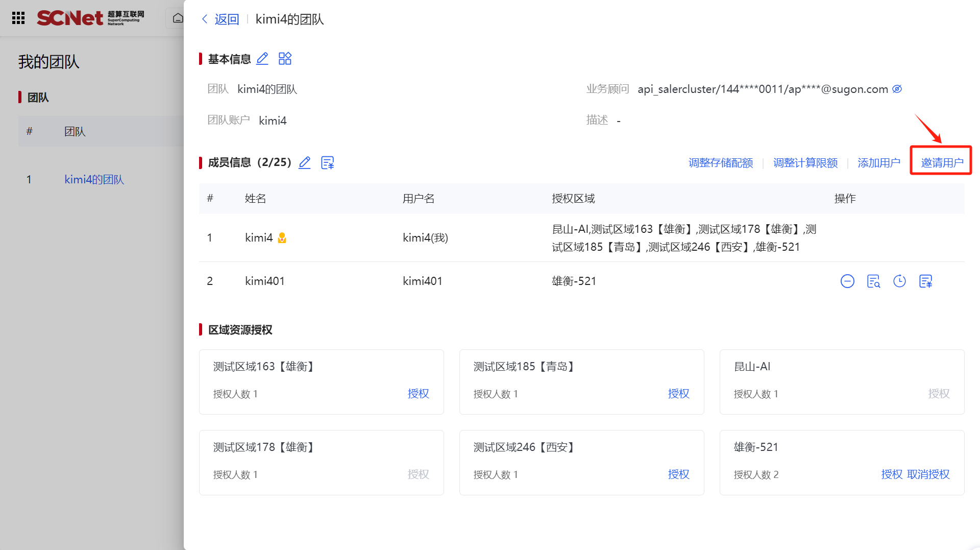Click the advisor email text
The image size is (980, 550).
[763, 89]
